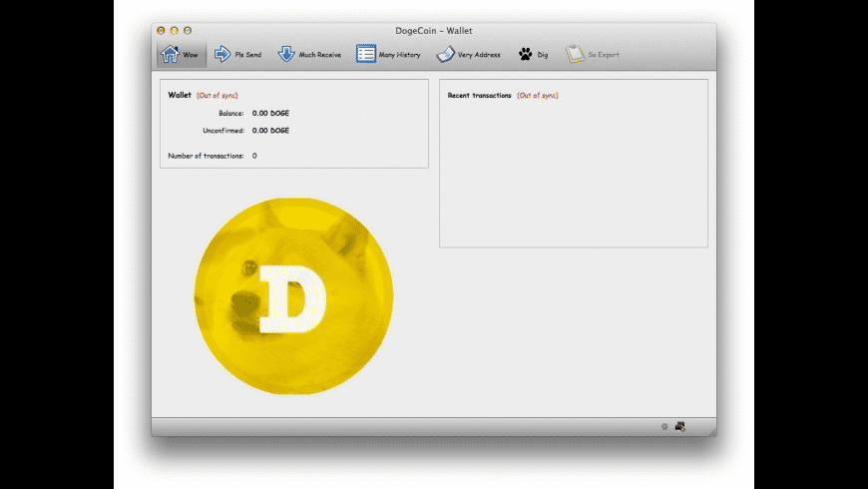This screenshot has width=868, height=489.
Task: Open the Many History transactions tab
Action: (x=388, y=54)
